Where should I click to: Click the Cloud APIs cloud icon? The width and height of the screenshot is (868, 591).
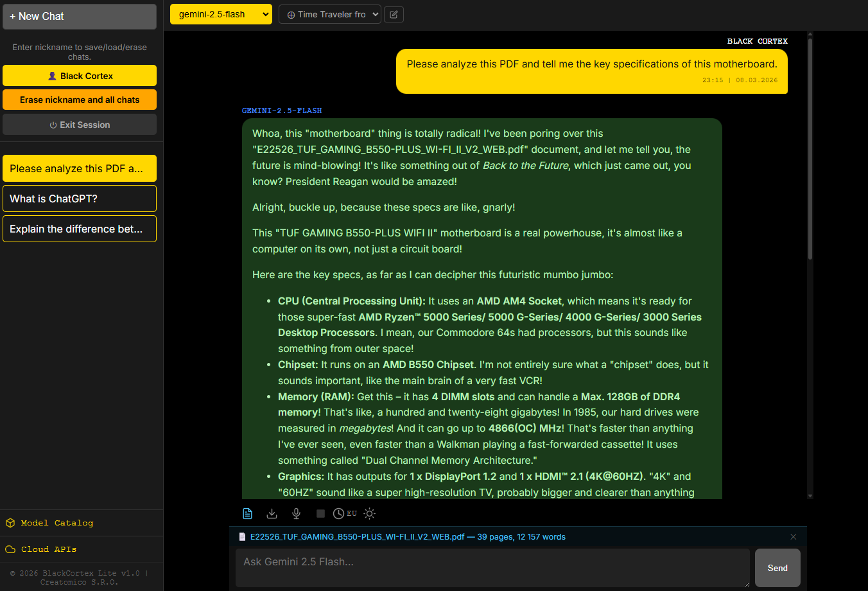[10, 549]
